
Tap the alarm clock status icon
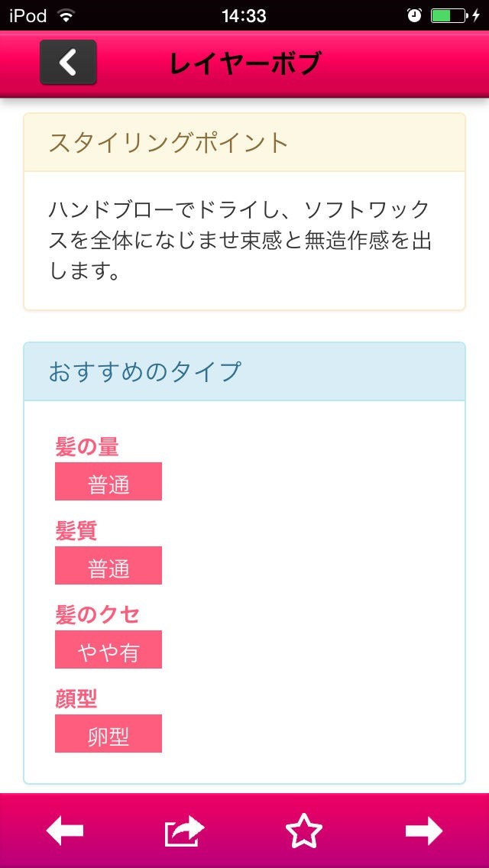tap(415, 15)
